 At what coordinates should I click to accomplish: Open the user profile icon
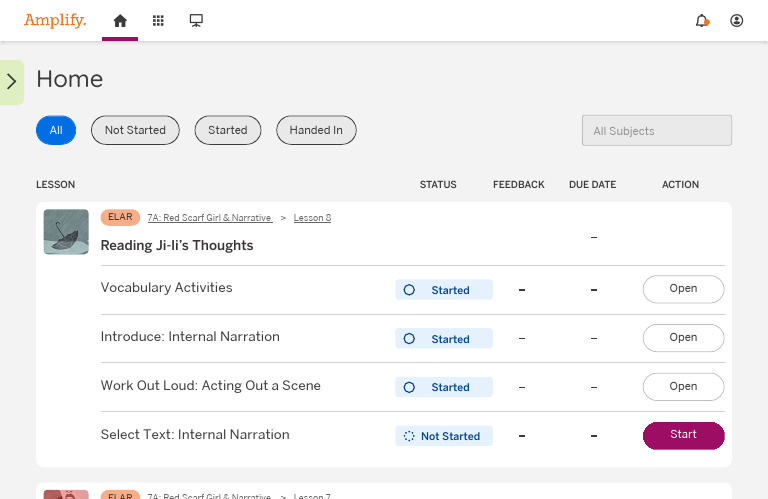tap(737, 21)
